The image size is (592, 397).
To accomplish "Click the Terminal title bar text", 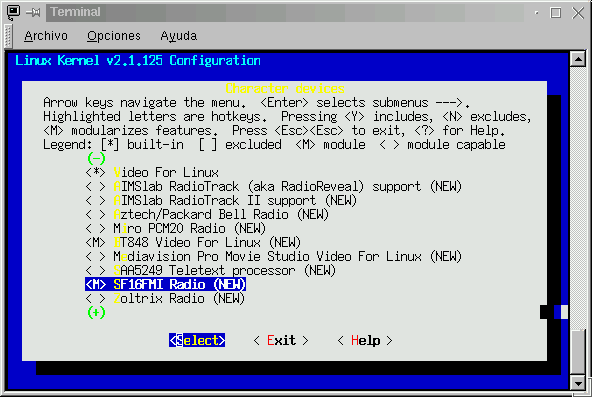I will pos(76,12).
